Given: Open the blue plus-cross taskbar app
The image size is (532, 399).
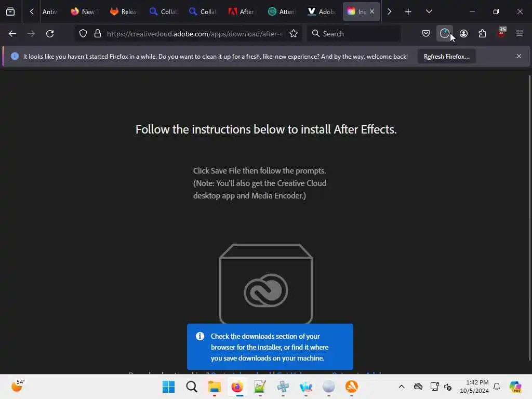Looking at the screenshot, I should 283,387.
